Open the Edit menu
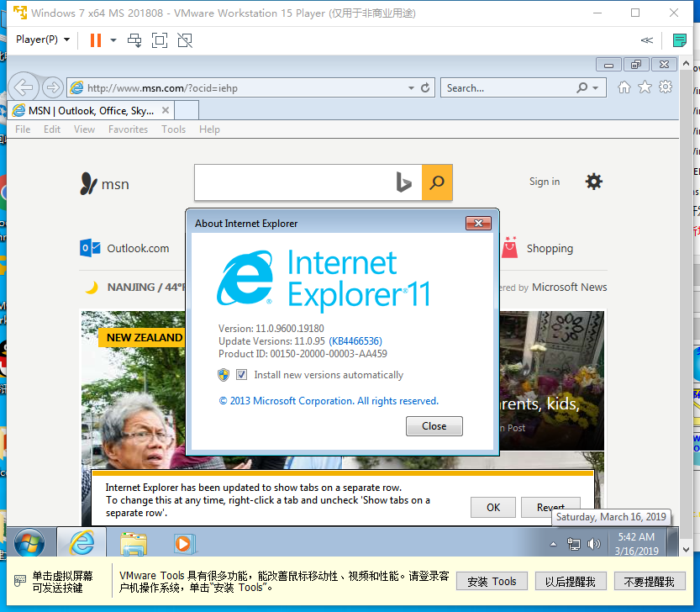700x612 pixels. point(52,129)
